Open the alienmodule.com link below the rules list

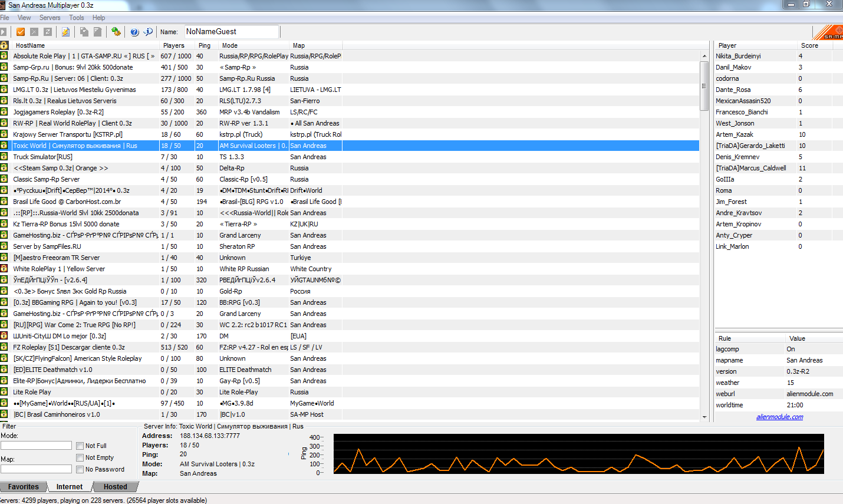[x=779, y=417]
